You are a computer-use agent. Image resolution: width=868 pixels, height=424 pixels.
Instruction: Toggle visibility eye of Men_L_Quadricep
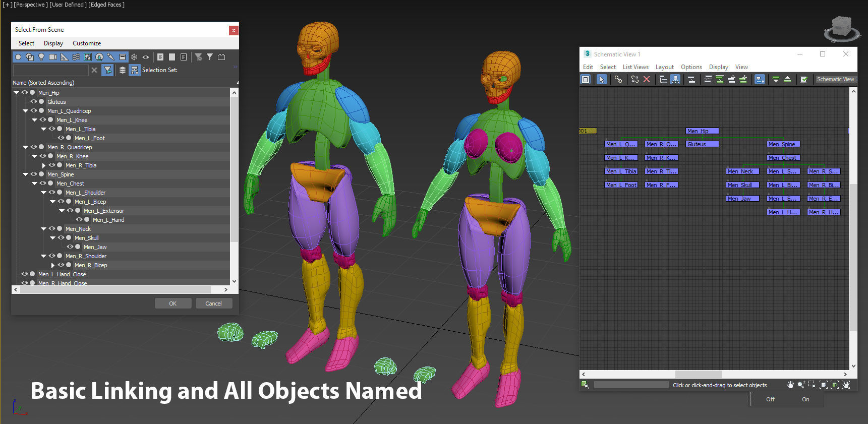click(x=33, y=110)
